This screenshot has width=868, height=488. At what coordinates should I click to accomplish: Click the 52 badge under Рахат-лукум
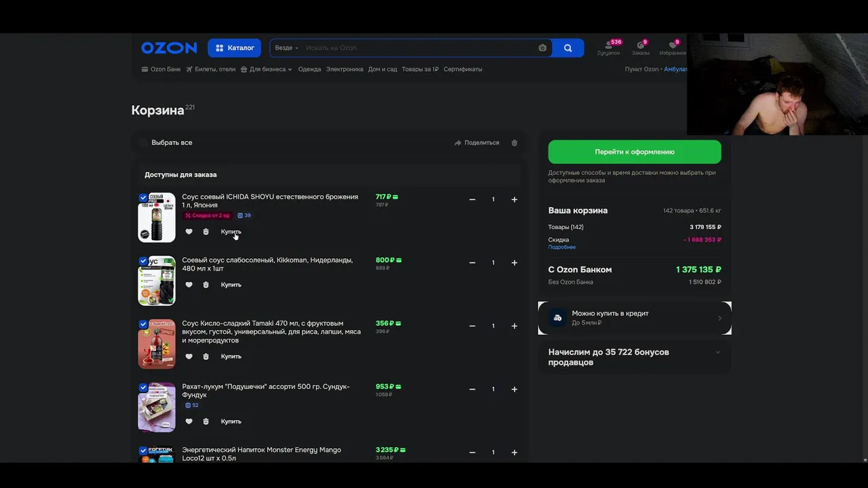tap(191, 405)
